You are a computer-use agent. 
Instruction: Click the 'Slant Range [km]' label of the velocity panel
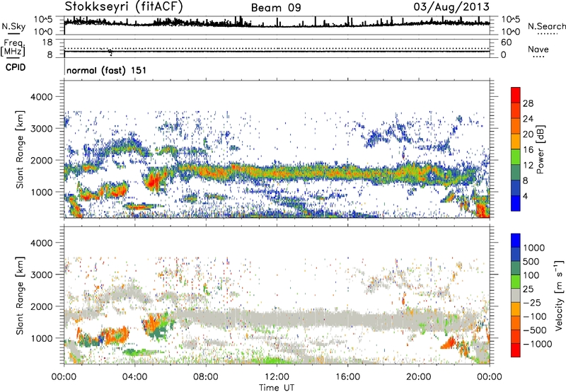(x=20, y=295)
